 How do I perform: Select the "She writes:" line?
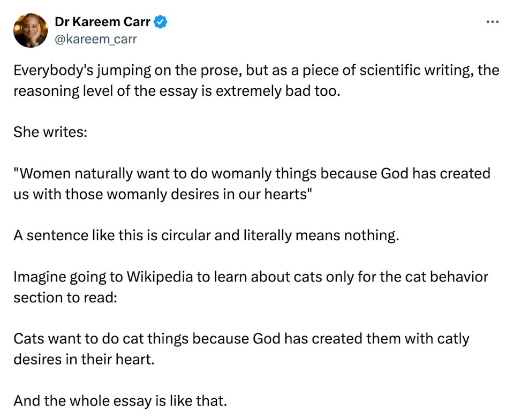pyautogui.click(x=50, y=132)
